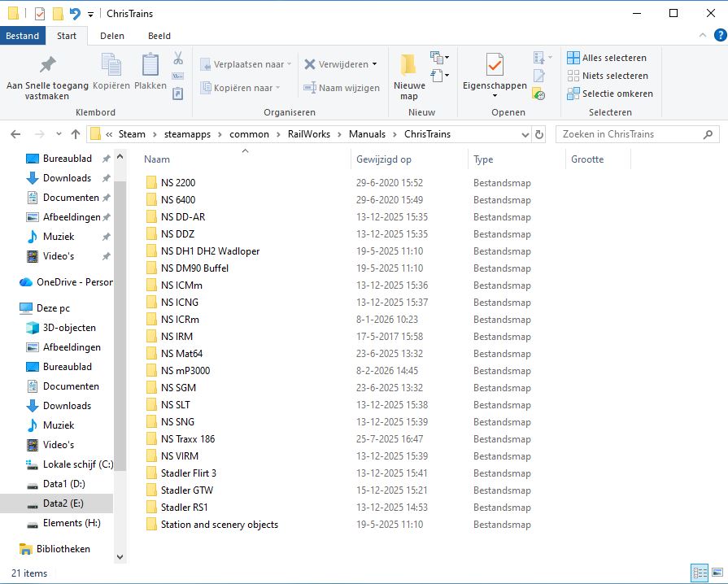Open the Bestand menu

[23, 36]
